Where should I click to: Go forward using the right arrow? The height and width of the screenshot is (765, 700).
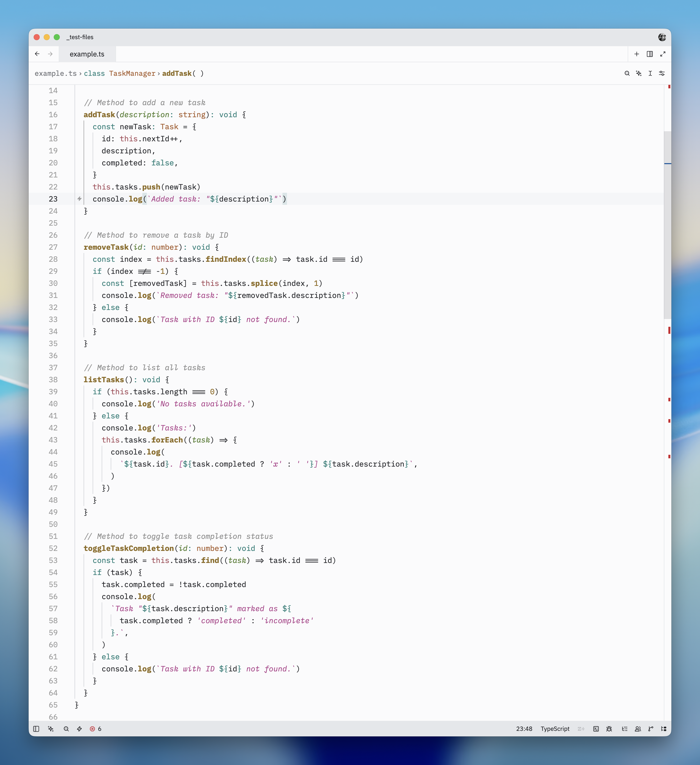point(50,54)
